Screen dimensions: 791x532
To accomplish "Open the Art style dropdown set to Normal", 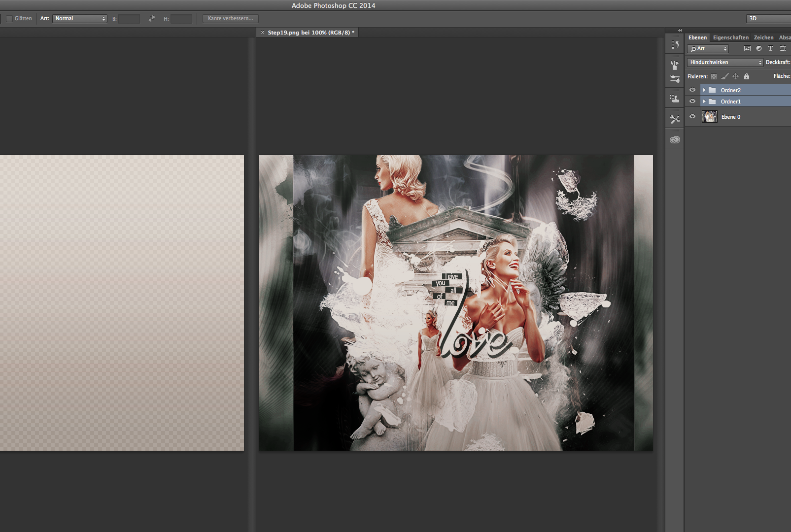I will [80, 19].
